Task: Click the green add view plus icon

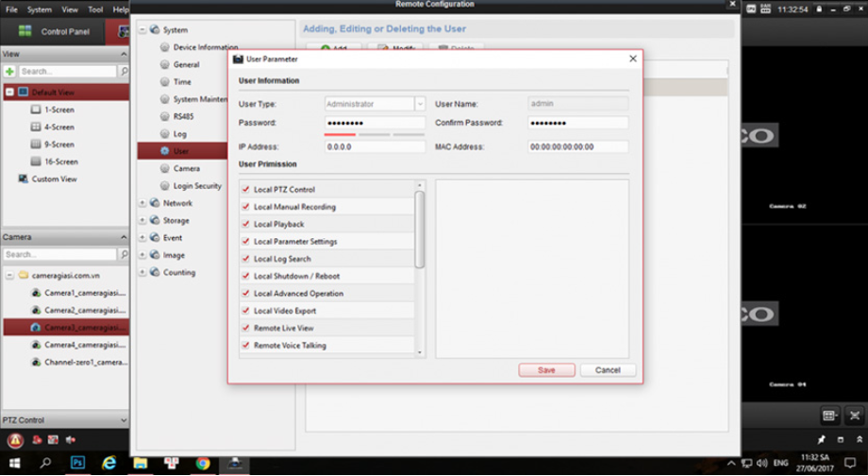Action: [9, 72]
